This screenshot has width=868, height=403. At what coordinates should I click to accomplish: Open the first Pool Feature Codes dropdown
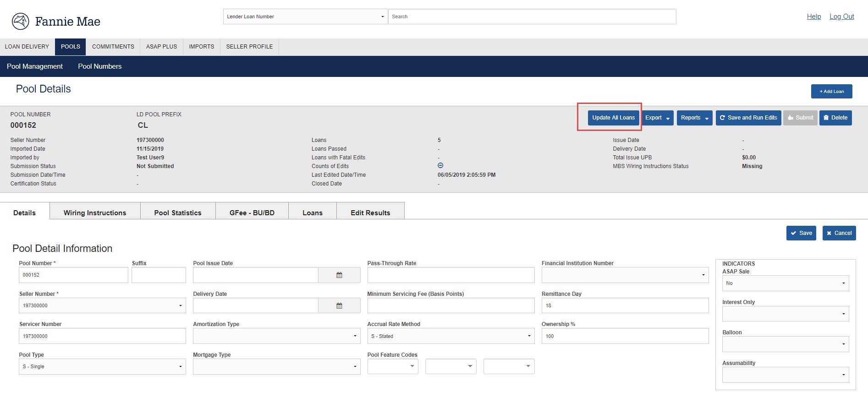pyautogui.click(x=393, y=366)
